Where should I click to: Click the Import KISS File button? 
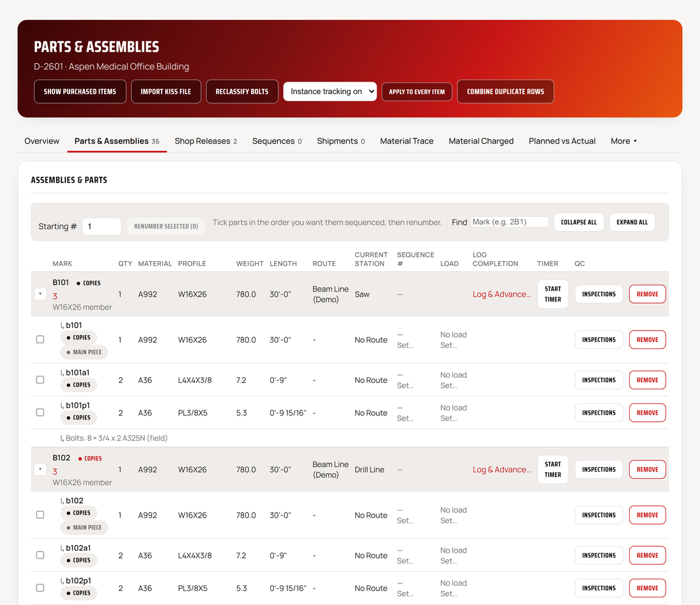pos(166,91)
